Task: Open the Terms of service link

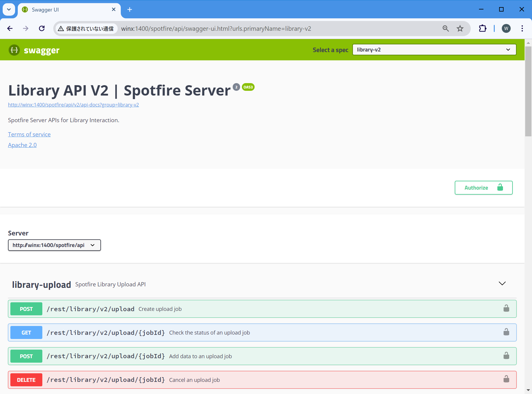Action: coord(29,134)
